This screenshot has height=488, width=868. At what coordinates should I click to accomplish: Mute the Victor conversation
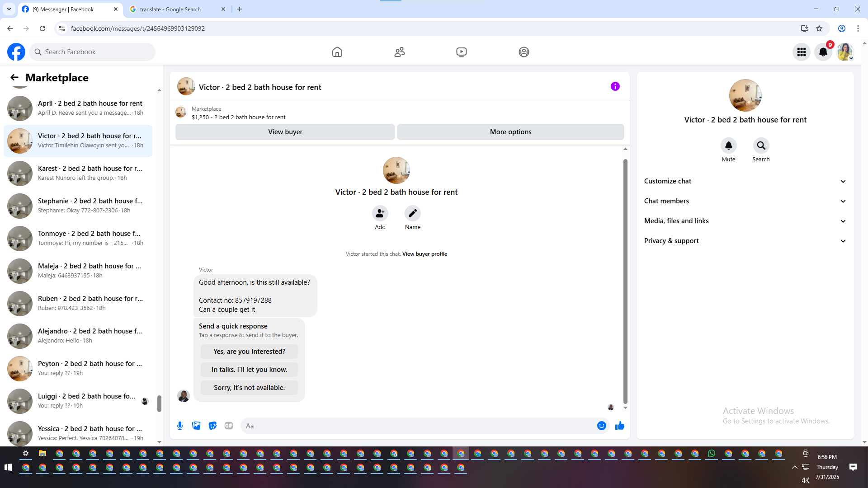[728, 145]
